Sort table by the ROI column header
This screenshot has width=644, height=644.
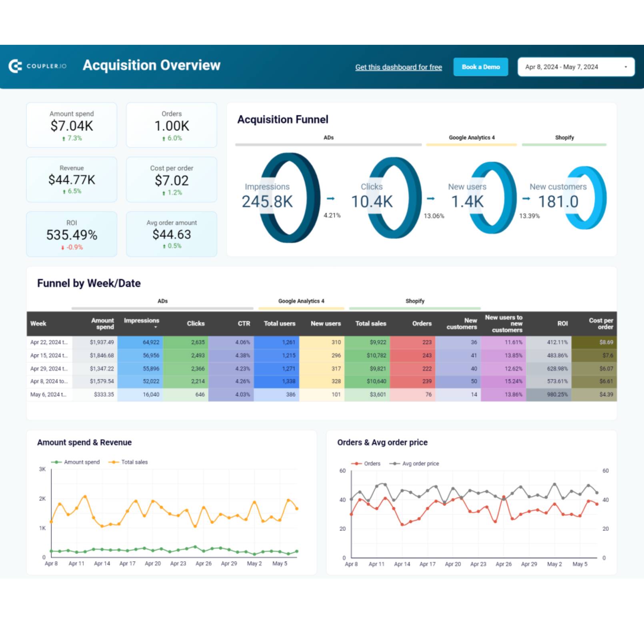click(x=562, y=324)
